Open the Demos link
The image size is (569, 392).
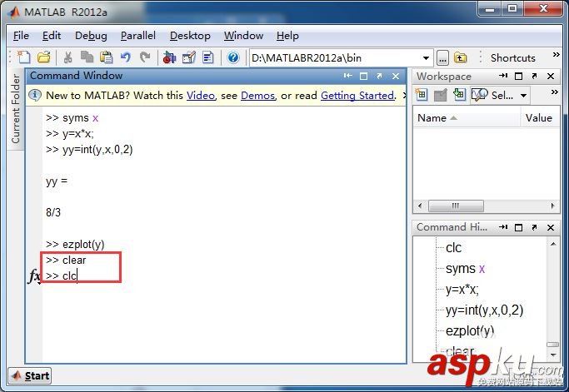click(x=257, y=96)
